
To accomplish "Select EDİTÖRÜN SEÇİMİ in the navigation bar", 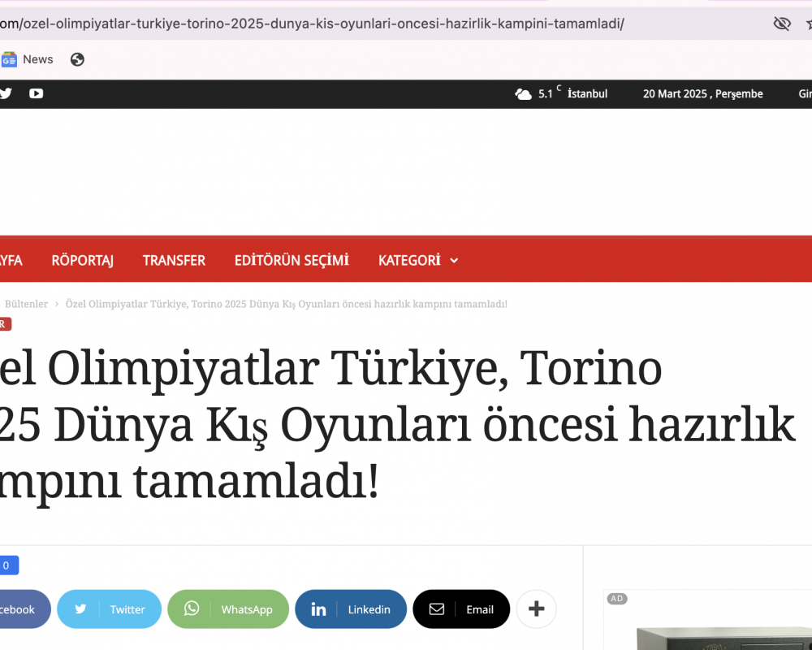I will 292,261.
